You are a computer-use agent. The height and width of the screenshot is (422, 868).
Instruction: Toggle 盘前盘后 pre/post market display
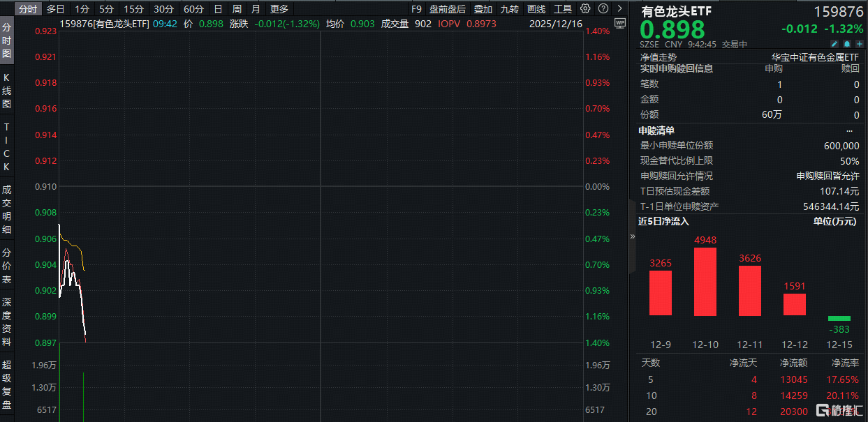tap(448, 9)
